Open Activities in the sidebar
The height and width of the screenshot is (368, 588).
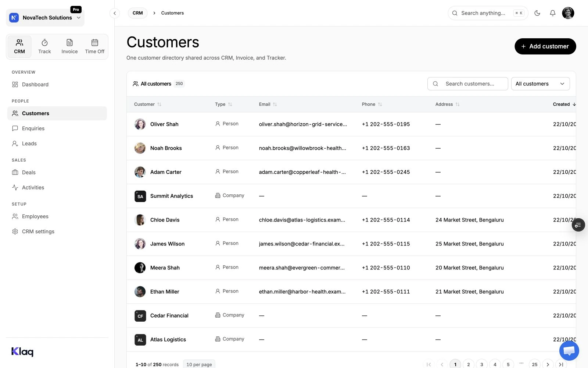[x=57, y=188]
